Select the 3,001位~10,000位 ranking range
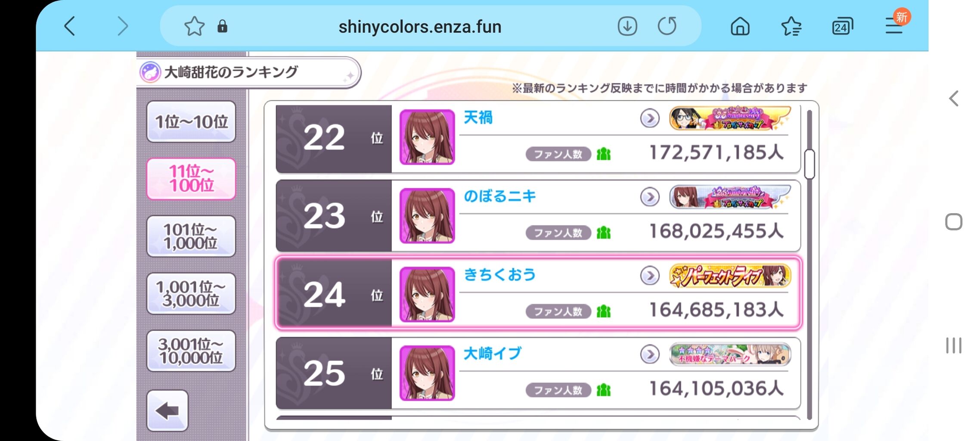The width and height of the screenshot is (980, 441). click(x=191, y=351)
